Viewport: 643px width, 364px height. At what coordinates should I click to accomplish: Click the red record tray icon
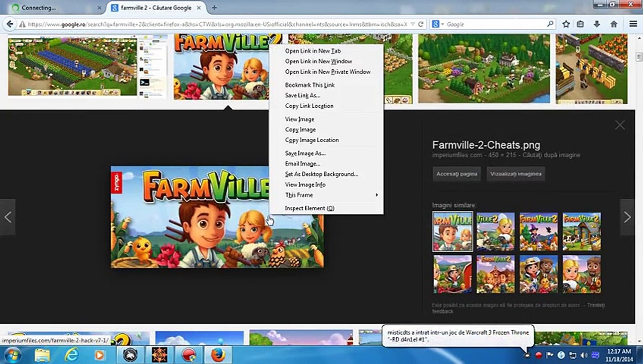click(539, 355)
